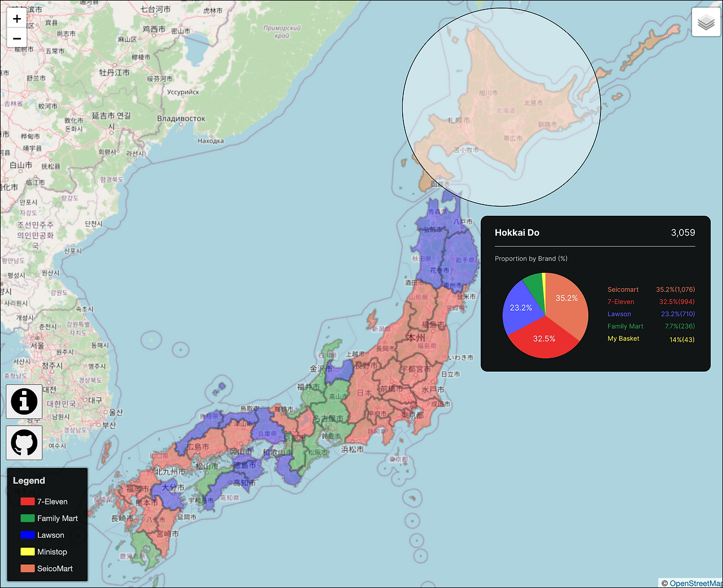The width and height of the screenshot is (723, 588).
Task: Click the Family Mart green swatch
Action: point(27,518)
